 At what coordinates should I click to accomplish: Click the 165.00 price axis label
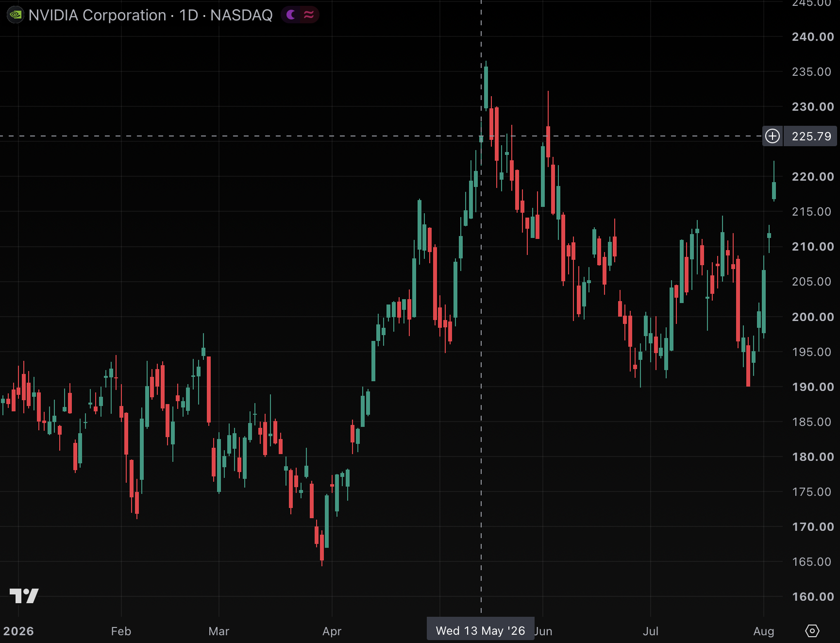pos(811,561)
